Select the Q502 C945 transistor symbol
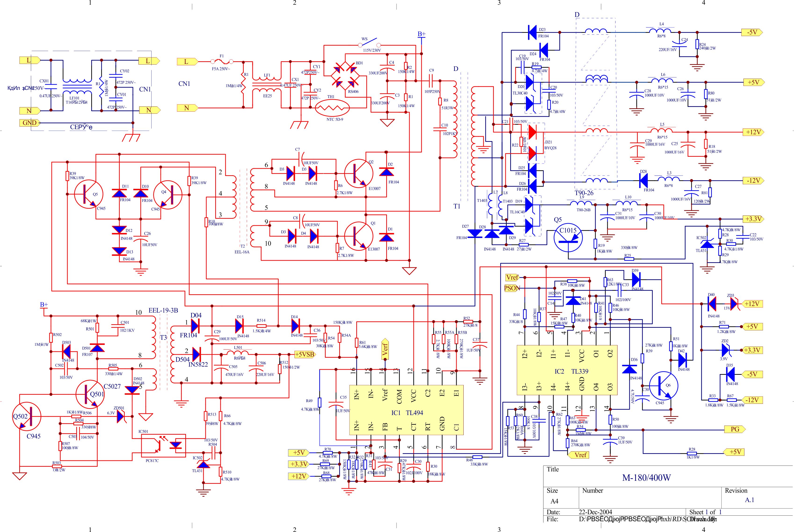The height and width of the screenshot is (532, 794). pyautogui.click(x=27, y=416)
